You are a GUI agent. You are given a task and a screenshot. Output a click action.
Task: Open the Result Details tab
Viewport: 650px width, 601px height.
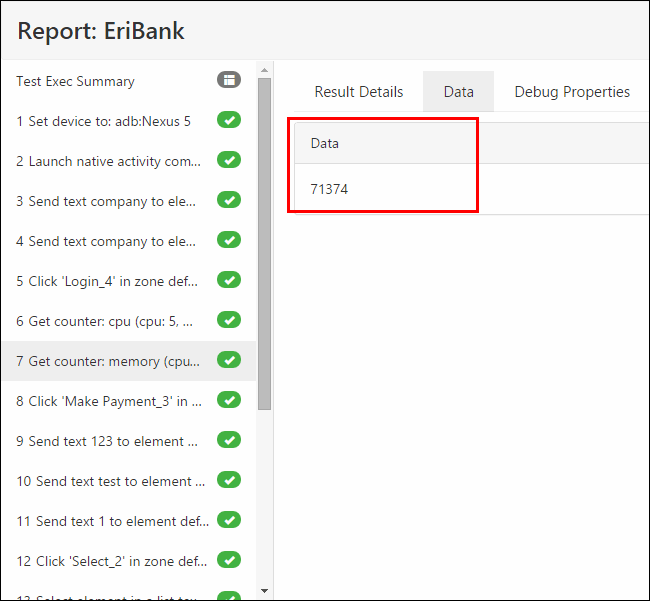(x=358, y=92)
